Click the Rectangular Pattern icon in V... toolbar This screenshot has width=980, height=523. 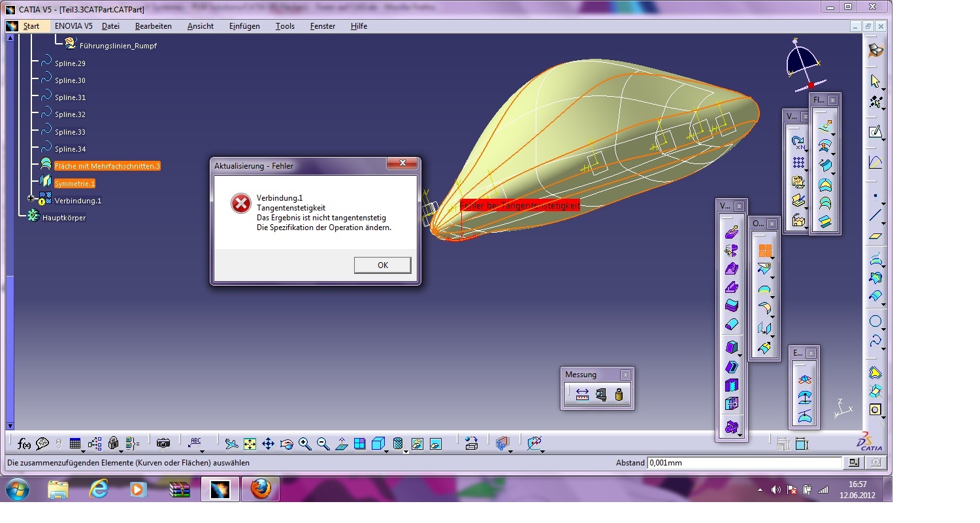(798, 161)
